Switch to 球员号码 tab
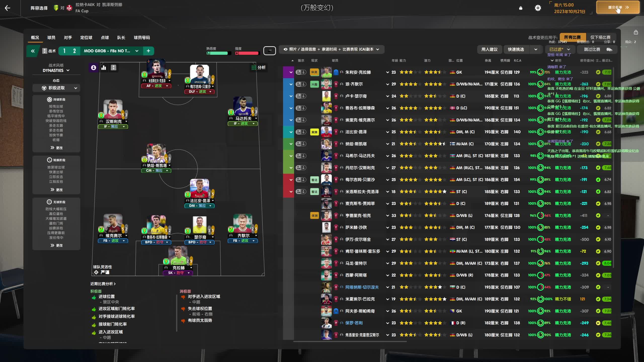Viewport: 644px width, 362px height. pyautogui.click(x=142, y=37)
